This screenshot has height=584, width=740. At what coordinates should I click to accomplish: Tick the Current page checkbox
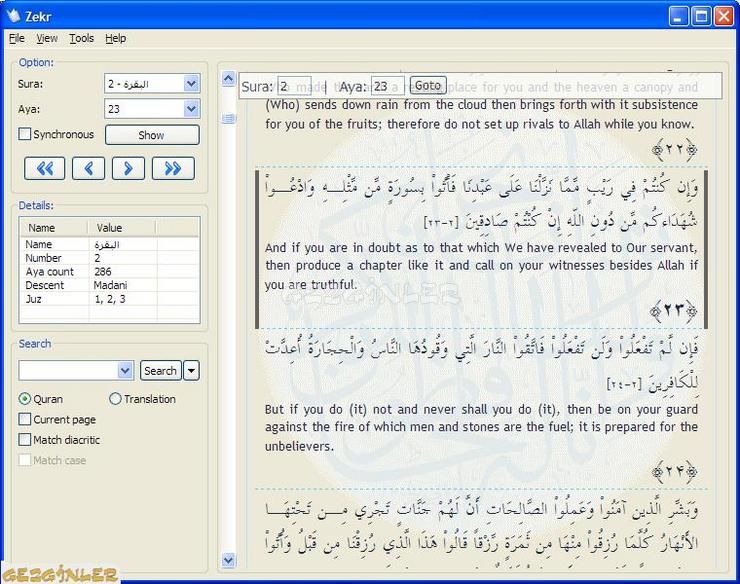click(x=25, y=420)
